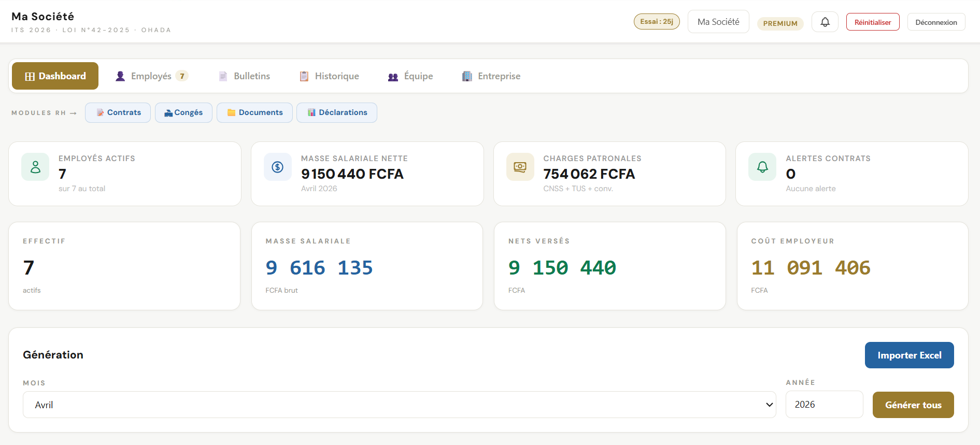
Task: Click the Entreprise building icon
Action: click(467, 76)
